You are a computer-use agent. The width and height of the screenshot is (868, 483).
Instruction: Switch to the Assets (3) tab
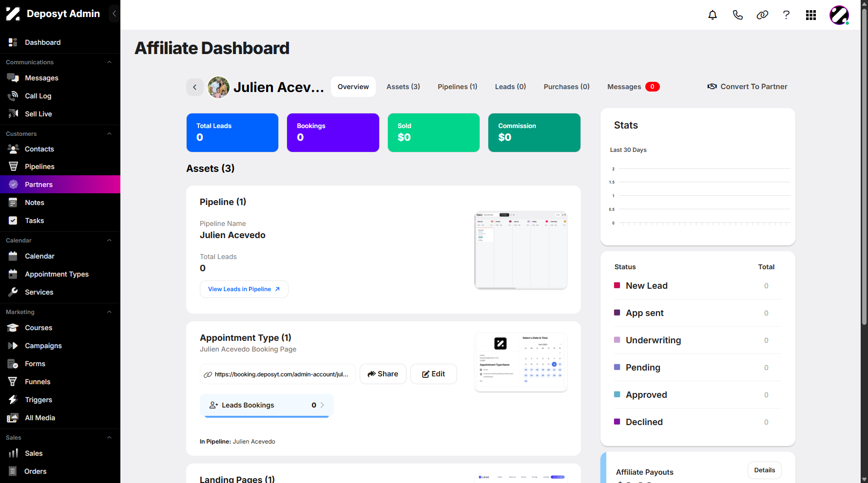point(403,87)
